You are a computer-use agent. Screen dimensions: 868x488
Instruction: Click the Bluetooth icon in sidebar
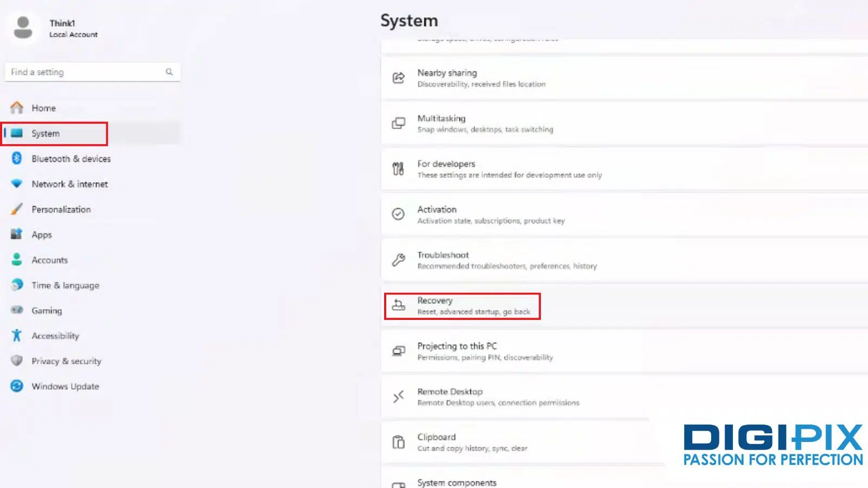tap(17, 158)
